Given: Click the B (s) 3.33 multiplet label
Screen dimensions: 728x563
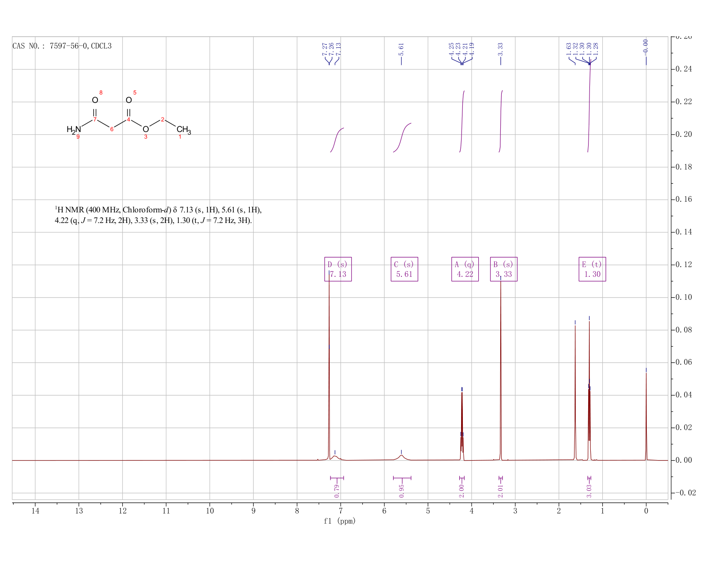Looking at the screenshot, I should coord(504,269).
